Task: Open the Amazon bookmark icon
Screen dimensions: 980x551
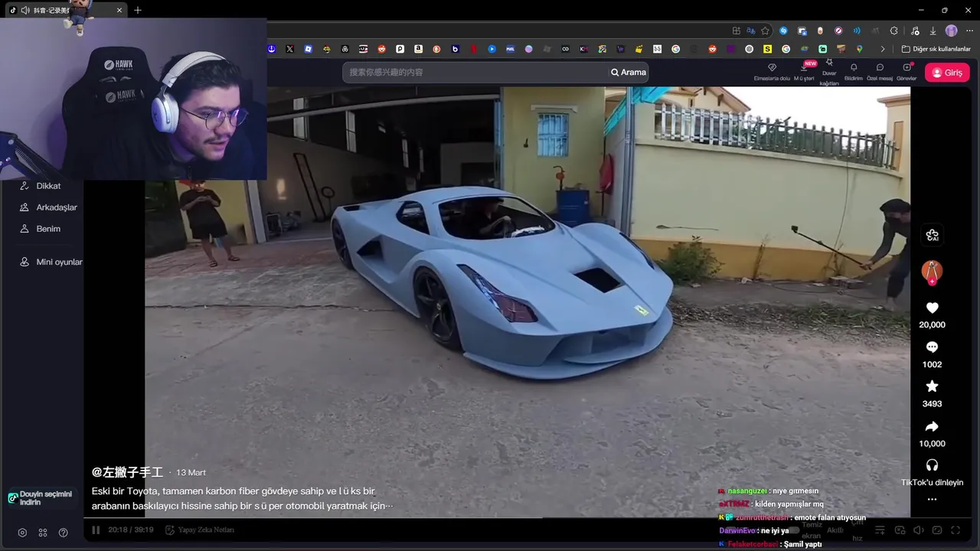Action: [418, 49]
